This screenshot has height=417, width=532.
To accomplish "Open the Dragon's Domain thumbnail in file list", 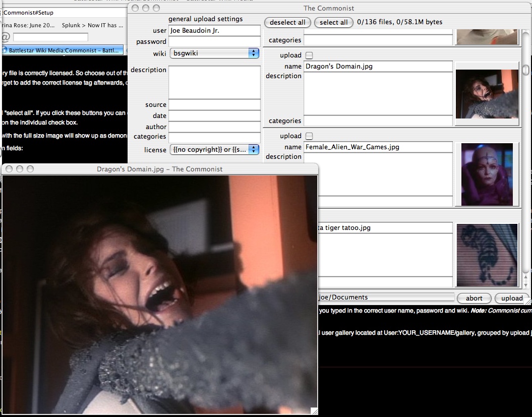I will coord(487,94).
